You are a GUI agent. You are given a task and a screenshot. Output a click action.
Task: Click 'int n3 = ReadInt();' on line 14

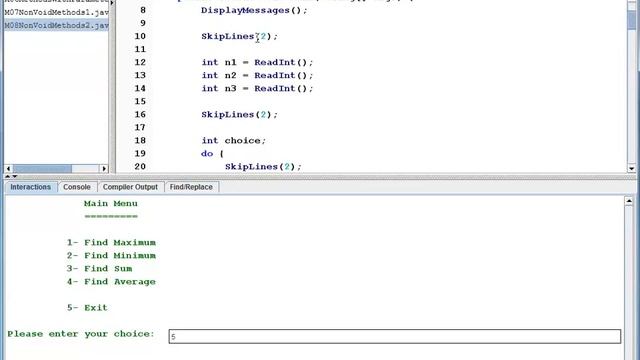pyautogui.click(x=257, y=89)
